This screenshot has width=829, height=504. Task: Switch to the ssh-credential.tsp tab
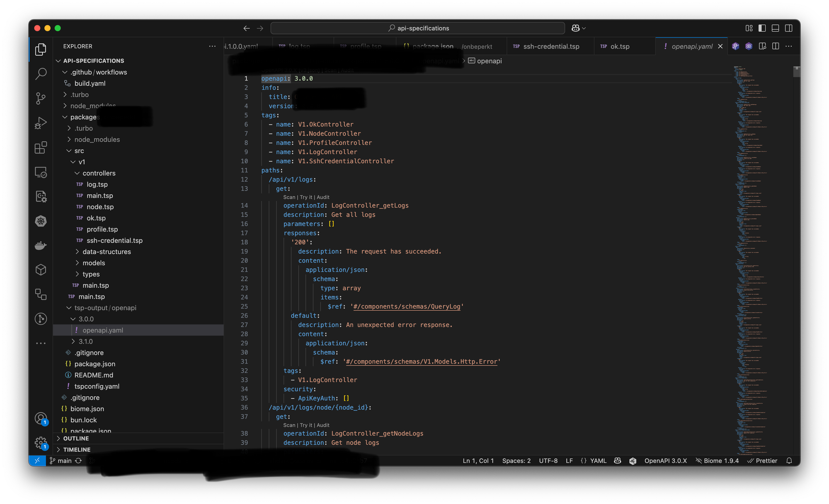click(550, 46)
